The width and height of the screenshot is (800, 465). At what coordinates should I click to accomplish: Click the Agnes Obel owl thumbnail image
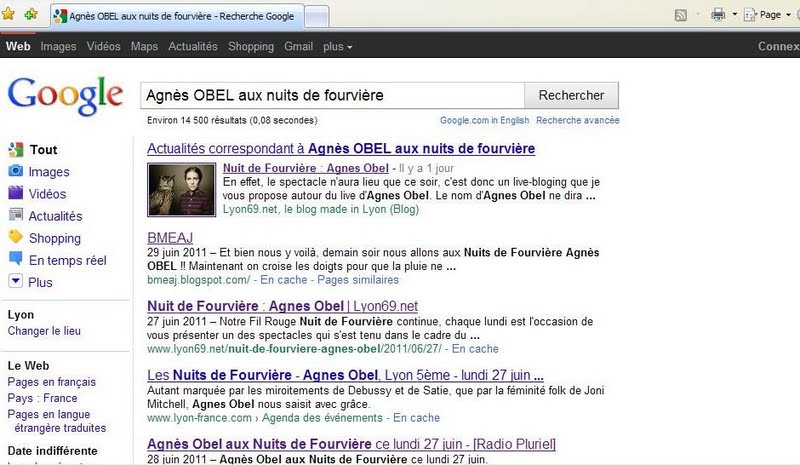(182, 190)
